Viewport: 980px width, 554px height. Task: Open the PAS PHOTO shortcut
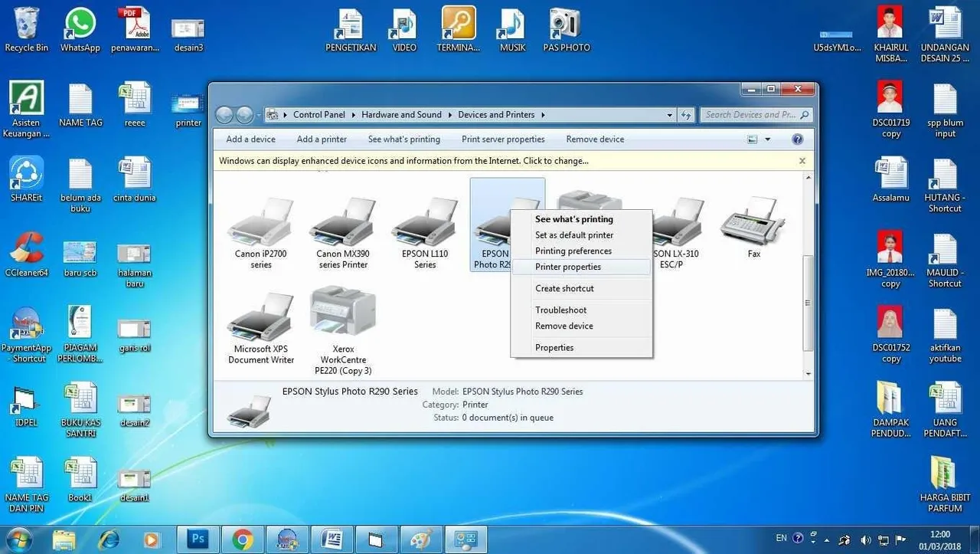tap(567, 30)
